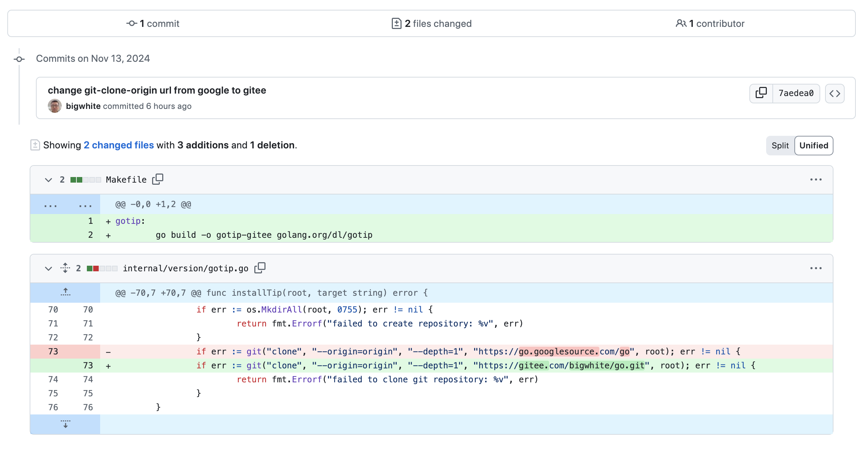Copy the full commit SHA 7aedea0

click(x=761, y=93)
